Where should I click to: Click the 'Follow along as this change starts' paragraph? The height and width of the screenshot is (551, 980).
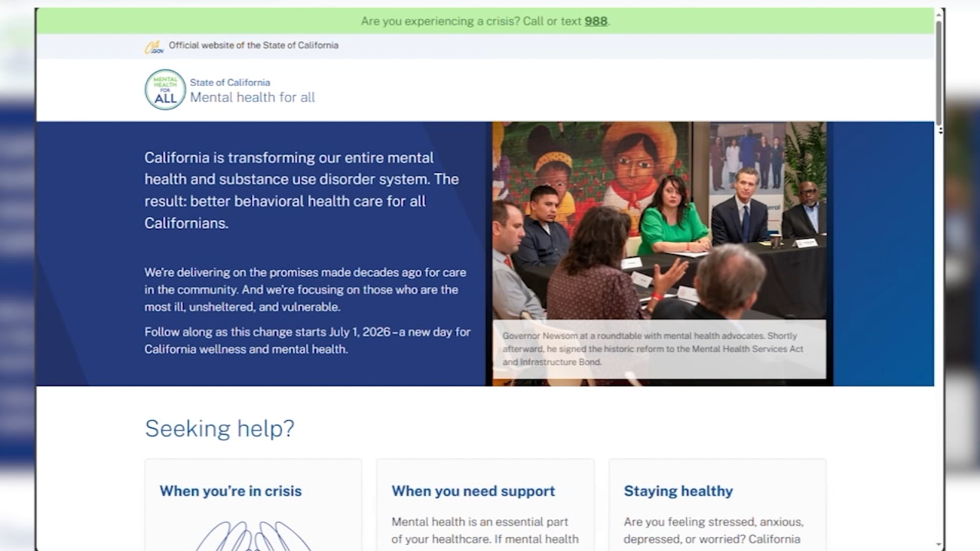click(x=308, y=341)
